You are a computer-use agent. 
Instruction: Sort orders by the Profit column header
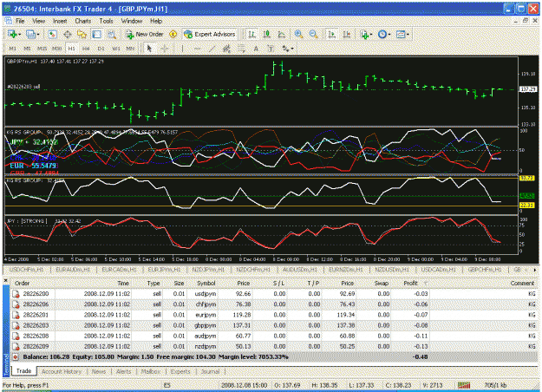click(x=411, y=284)
